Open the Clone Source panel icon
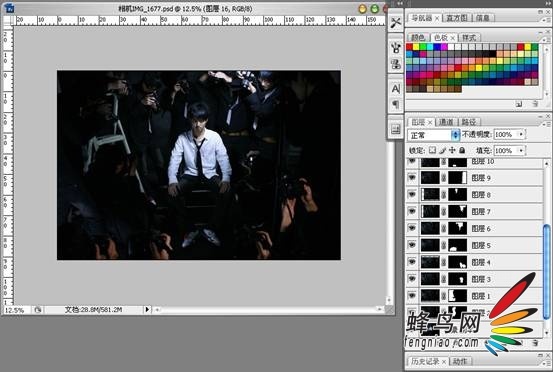 [x=396, y=64]
